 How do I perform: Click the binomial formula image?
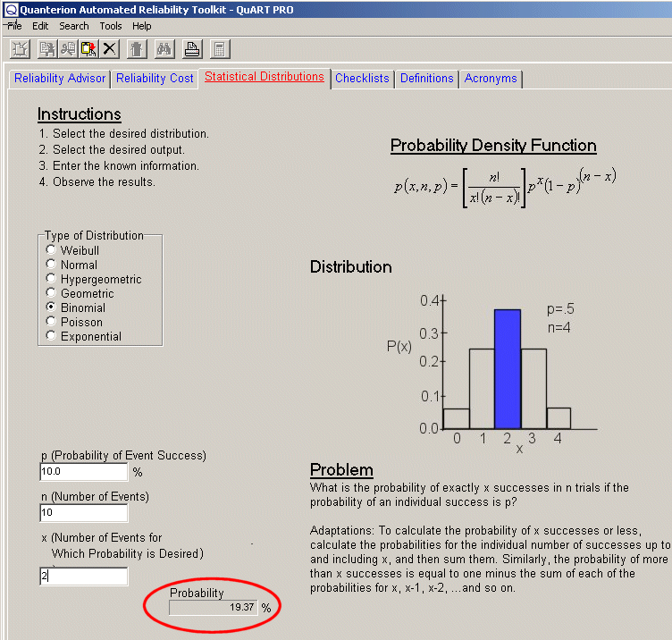[505, 188]
